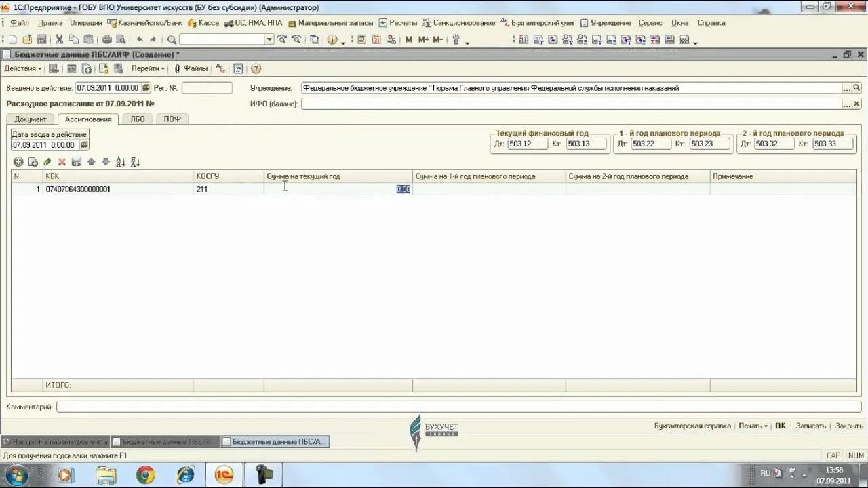Sort the table ascending

121,161
